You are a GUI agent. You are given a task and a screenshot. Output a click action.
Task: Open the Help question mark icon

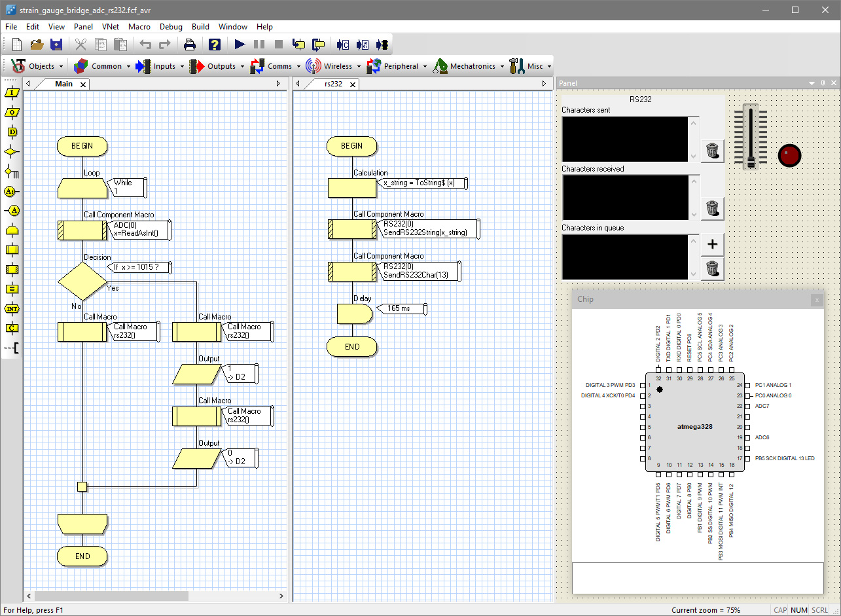click(215, 45)
